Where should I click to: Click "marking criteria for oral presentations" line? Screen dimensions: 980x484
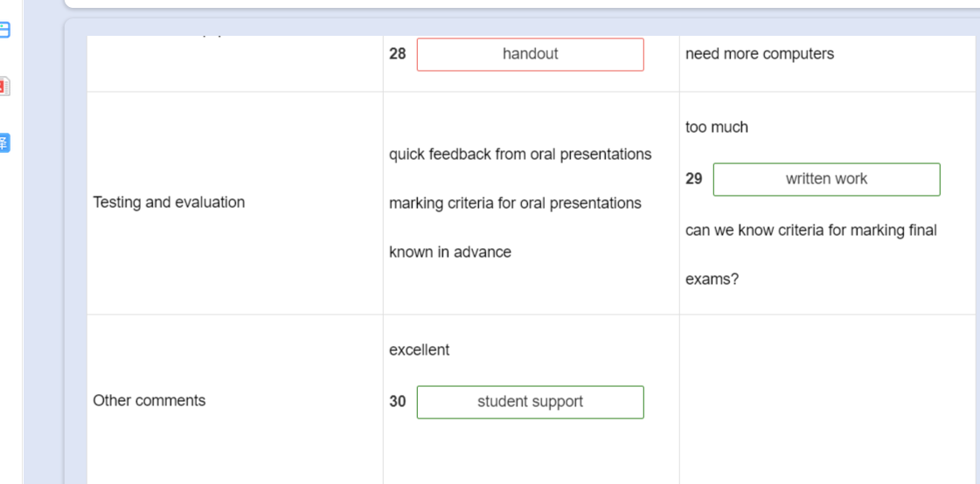[515, 204]
